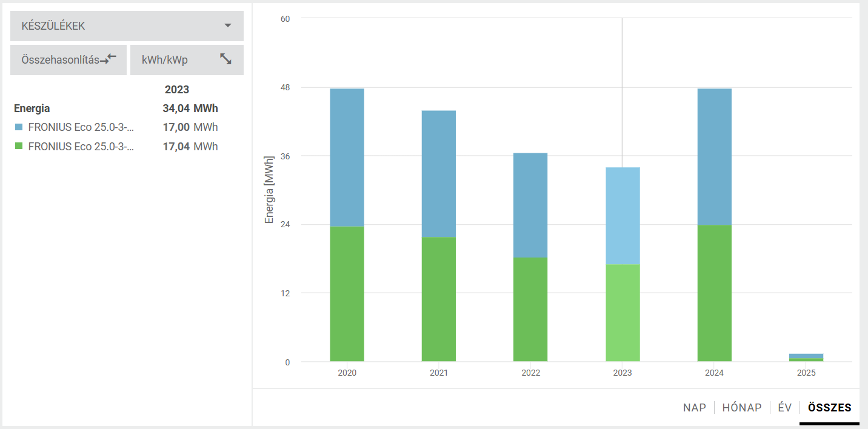Click the blue FRONIUS legend color square

click(x=19, y=127)
